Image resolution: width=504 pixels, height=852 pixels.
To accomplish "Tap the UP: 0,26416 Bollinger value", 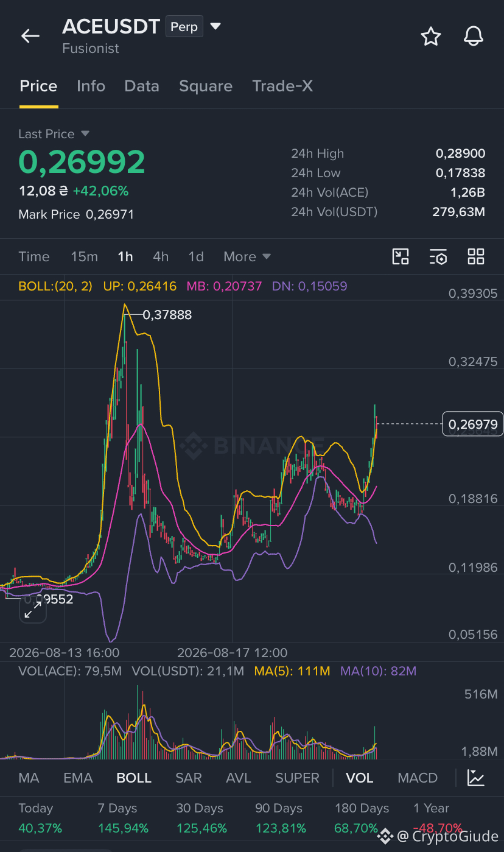I will (139, 286).
